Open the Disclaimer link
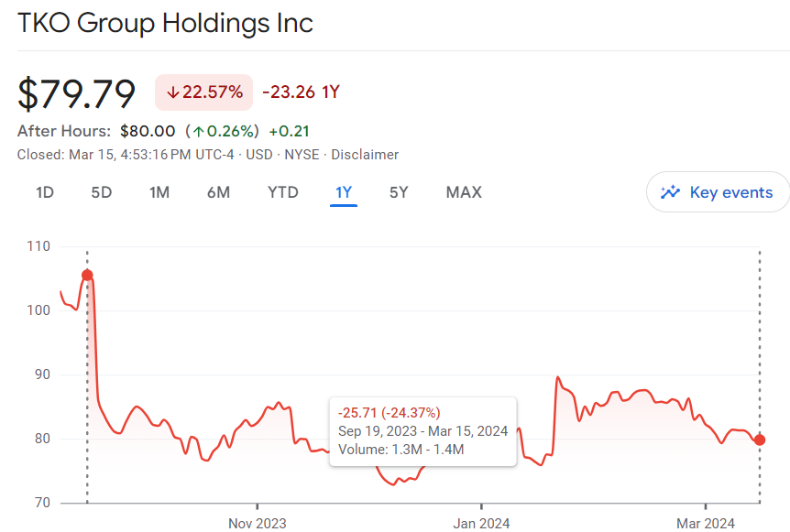Image resolution: width=790 pixels, height=532 pixels. [x=365, y=155]
